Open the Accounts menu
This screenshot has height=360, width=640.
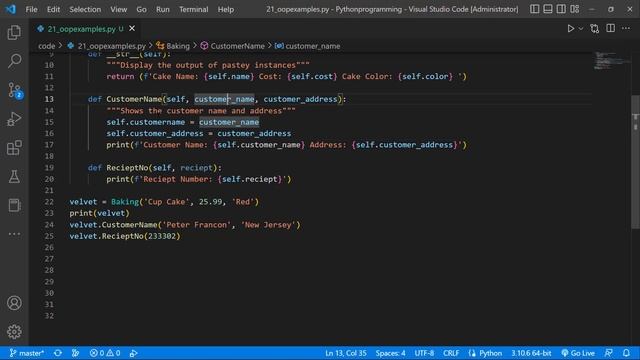point(14,303)
